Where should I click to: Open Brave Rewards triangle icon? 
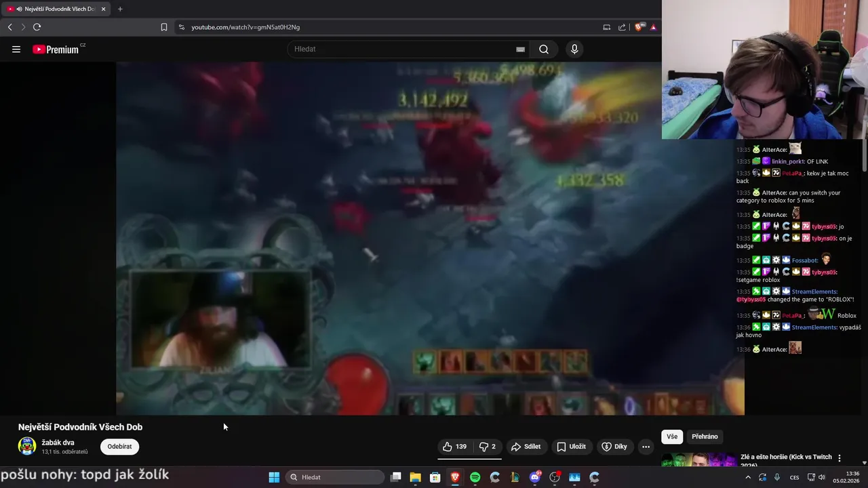(x=653, y=27)
